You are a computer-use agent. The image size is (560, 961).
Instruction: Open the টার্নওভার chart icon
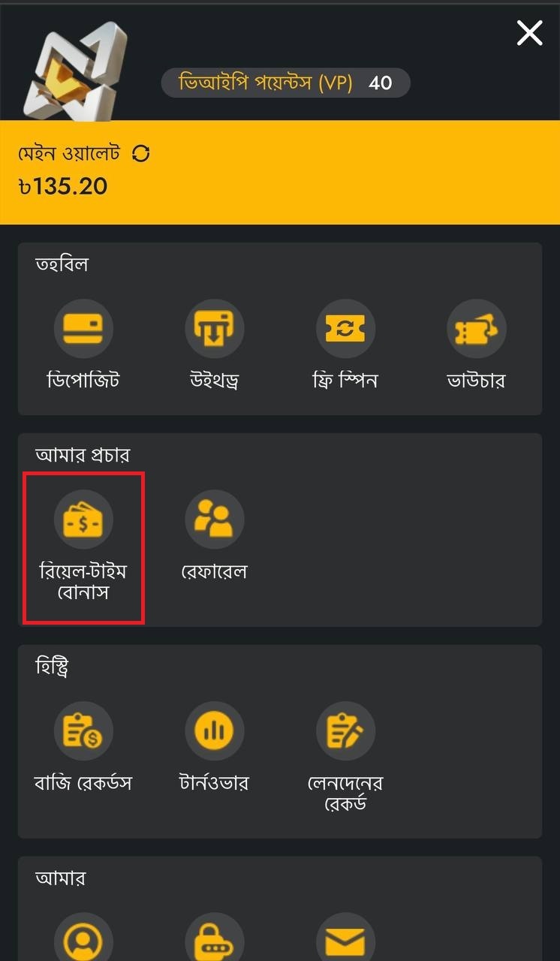pos(214,731)
